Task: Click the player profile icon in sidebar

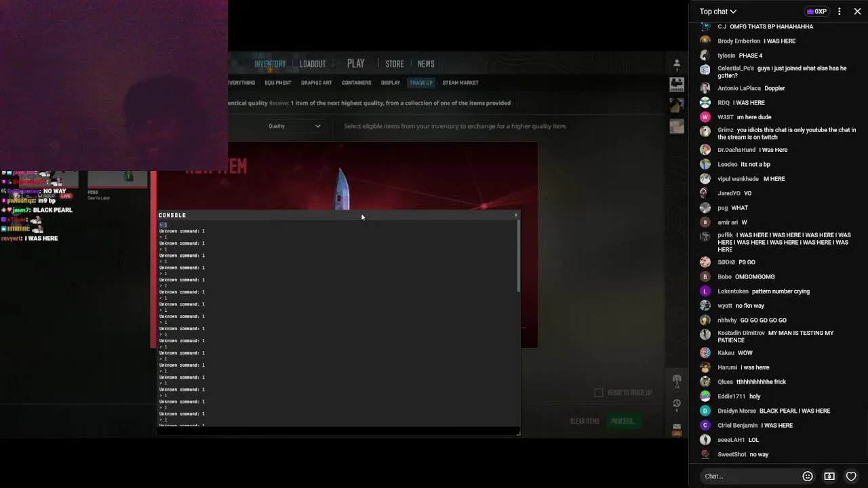Action: tap(677, 64)
